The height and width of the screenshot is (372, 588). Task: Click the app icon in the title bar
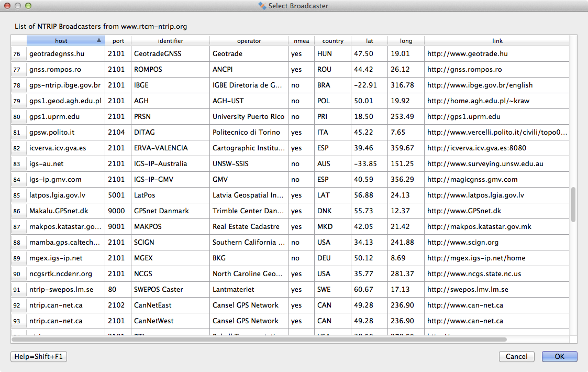(x=262, y=6)
